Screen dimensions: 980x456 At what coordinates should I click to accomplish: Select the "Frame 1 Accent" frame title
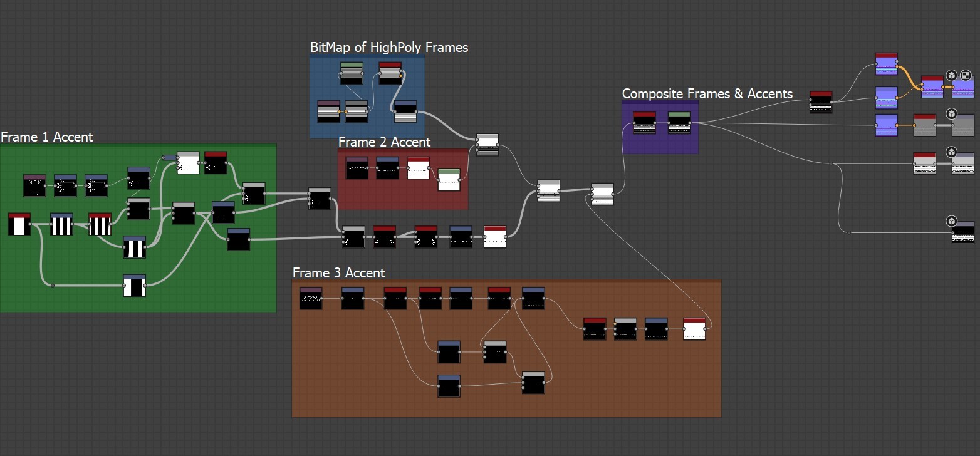click(x=47, y=137)
